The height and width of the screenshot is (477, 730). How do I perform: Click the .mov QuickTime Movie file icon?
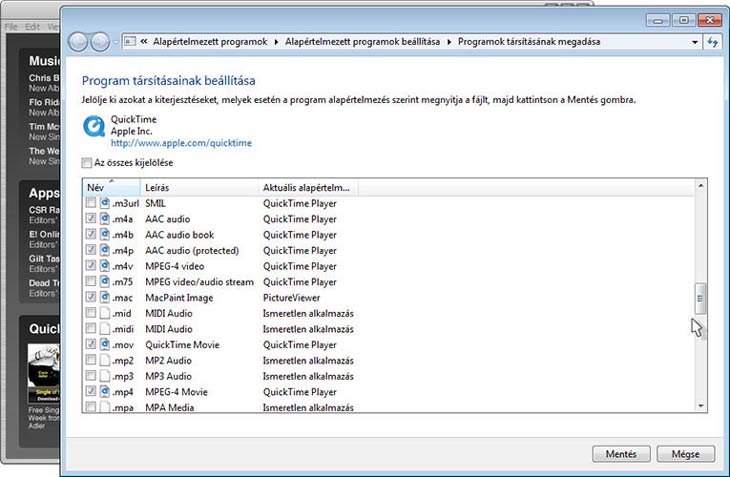point(106,345)
